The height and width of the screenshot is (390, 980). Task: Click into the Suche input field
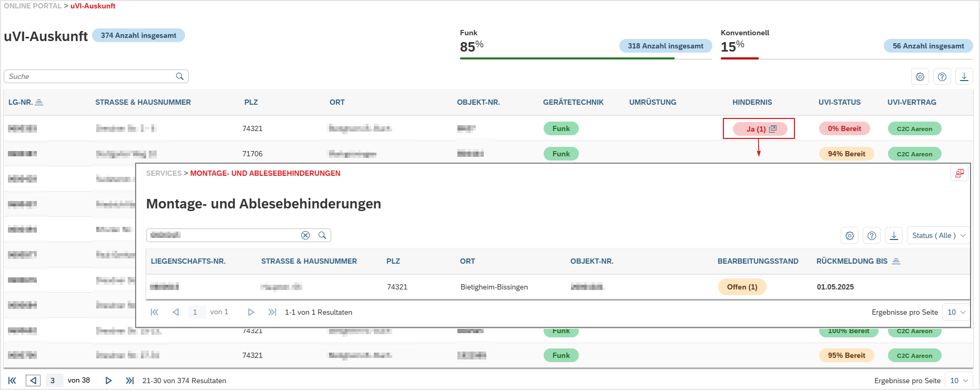89,76
